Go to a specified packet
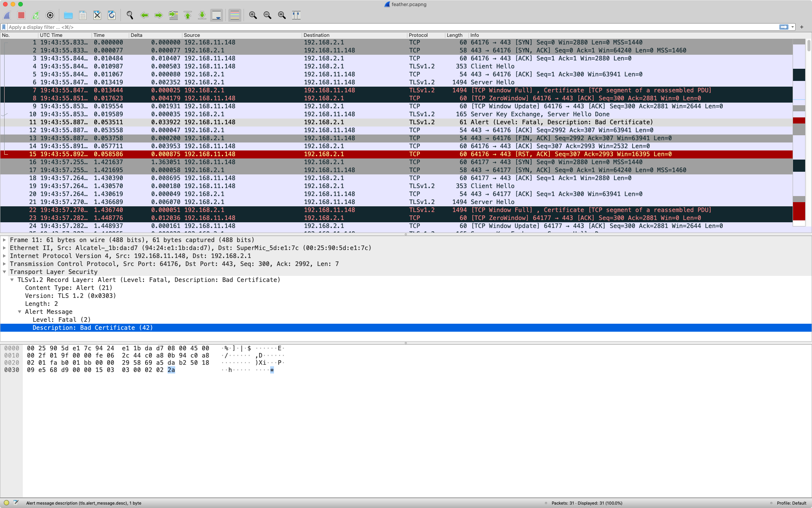The image size is (812, 508). [x=173, y=15]
